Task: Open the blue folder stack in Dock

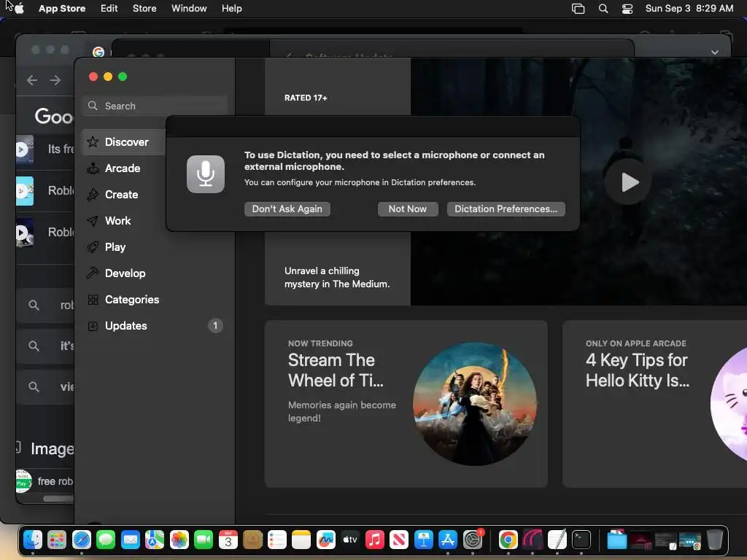Action: pyautogui.click(x=617, y=540)
